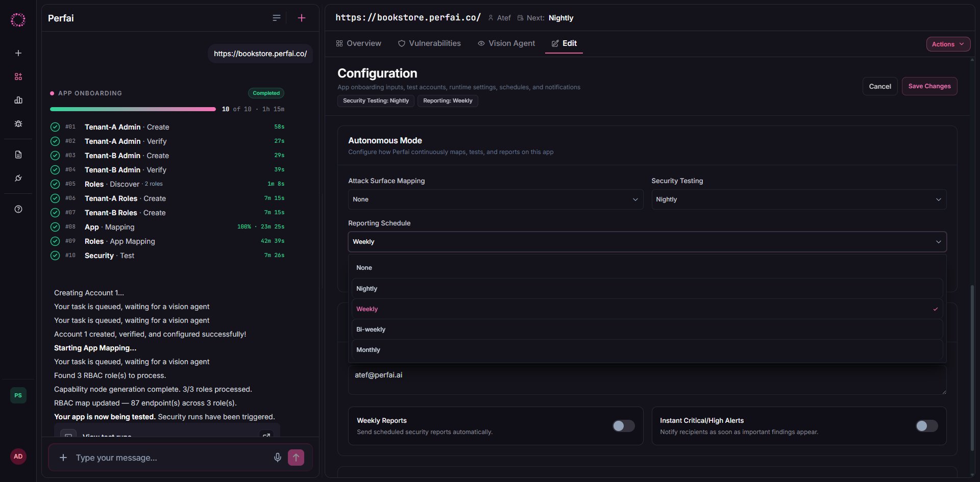The image size is (980, 482).
Task: Click the bookstore.perfai.co chat message bubble
Action: tap(260, 54)
